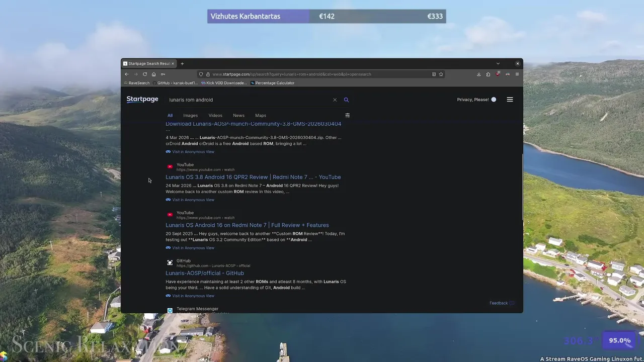Switch to News results tab

tap(238, 115)
